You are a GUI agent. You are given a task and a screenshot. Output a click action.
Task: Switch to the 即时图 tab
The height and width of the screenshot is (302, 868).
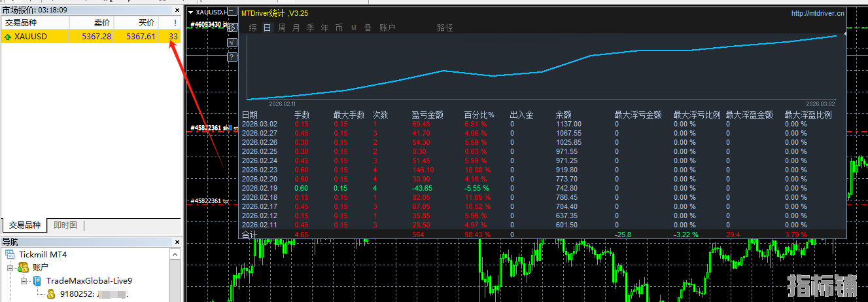[x=65, y=225]
